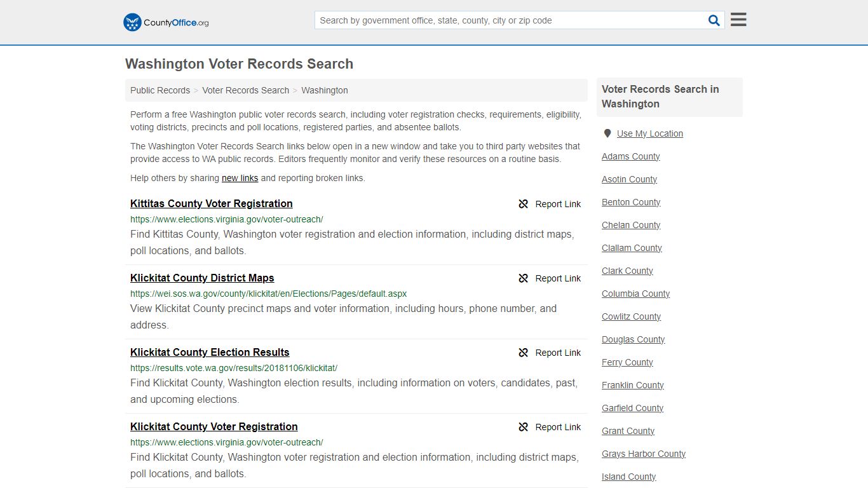Open Columbia County link
The height and width of the screenshot is (488, 868).
[x=636, y=294]
